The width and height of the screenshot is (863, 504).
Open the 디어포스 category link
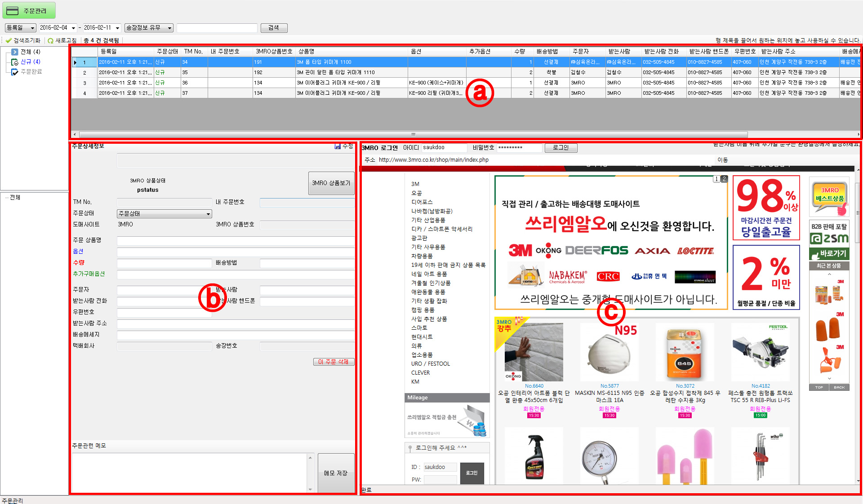(422, 202)
